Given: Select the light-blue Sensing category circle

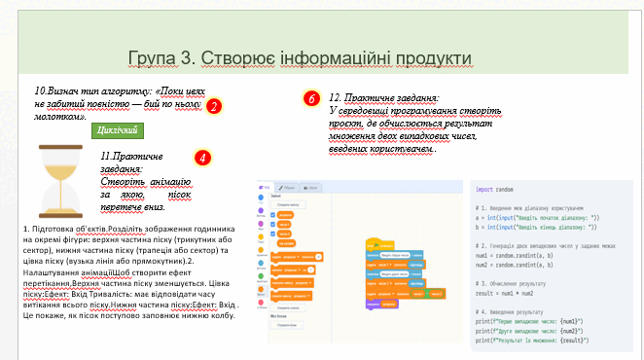Looking at the screenshot, I should tap(261, 263).
